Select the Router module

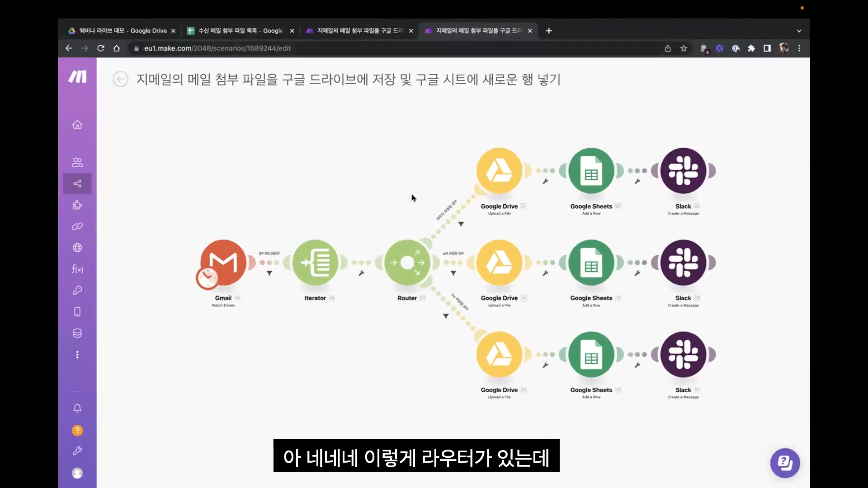[x=407, y=263]
